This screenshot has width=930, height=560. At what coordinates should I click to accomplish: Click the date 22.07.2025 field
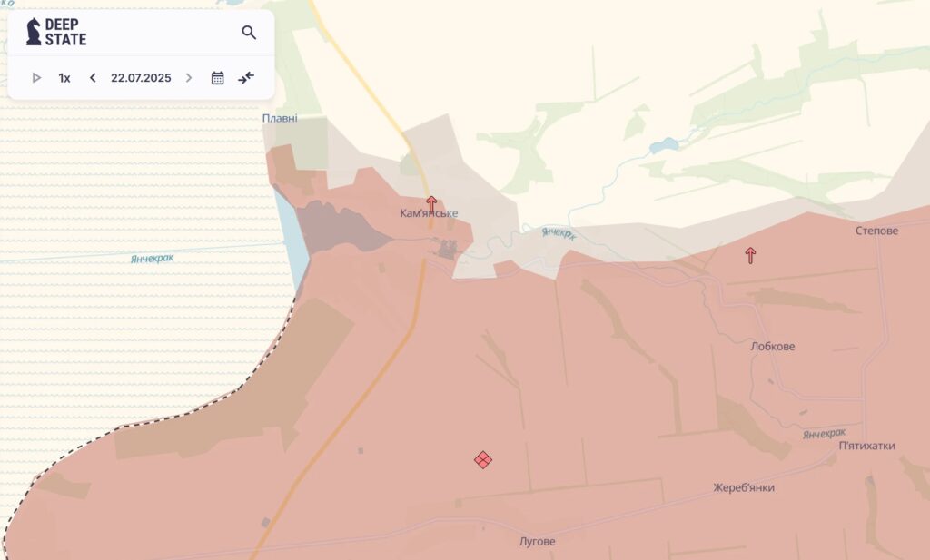click(141, 78)
